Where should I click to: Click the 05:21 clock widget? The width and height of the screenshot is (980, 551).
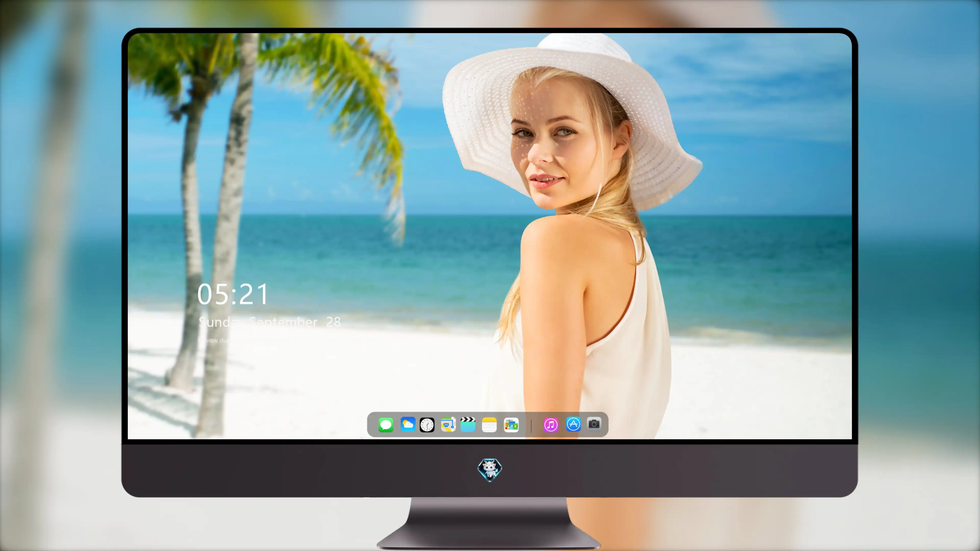coord(233,294)
